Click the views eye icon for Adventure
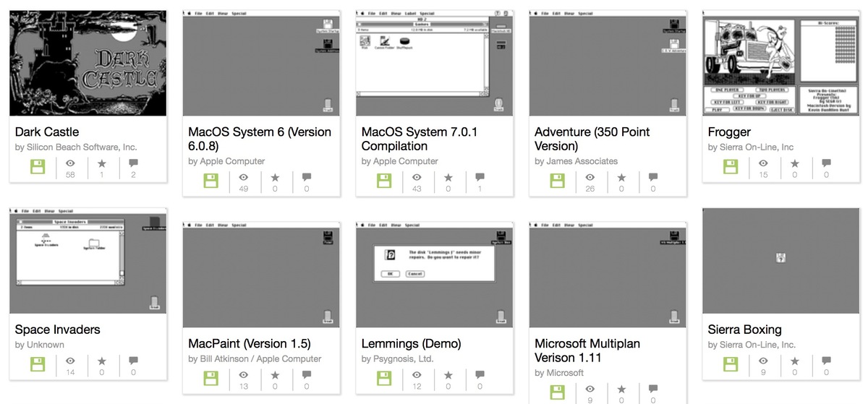The height and width of the screenshot is (404, 868). point(590,177)
